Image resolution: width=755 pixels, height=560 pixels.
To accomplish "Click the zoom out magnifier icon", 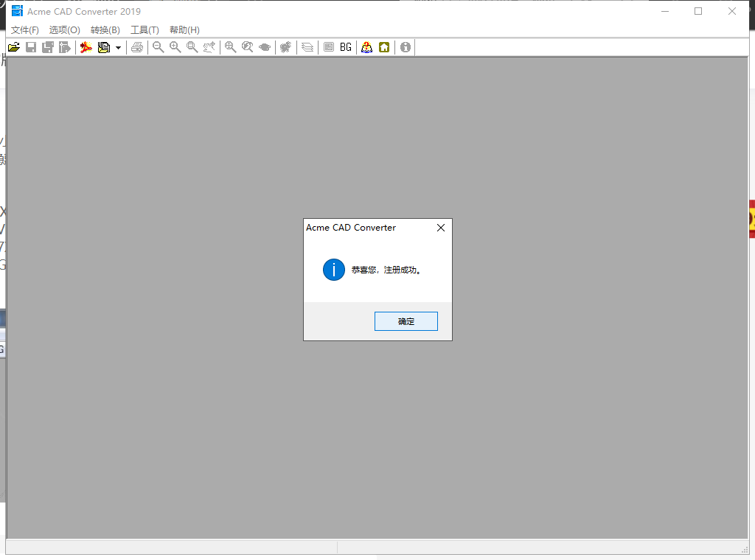I will (x=158, y=47).
